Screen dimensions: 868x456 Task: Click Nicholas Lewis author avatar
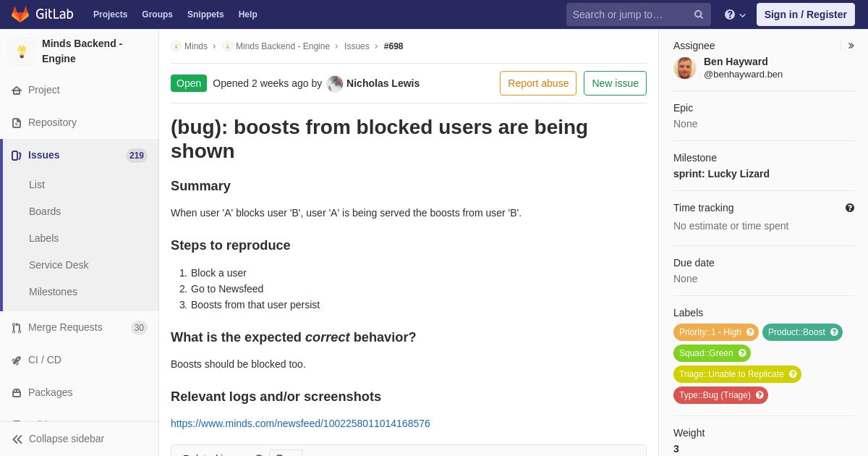pos(335,84)
